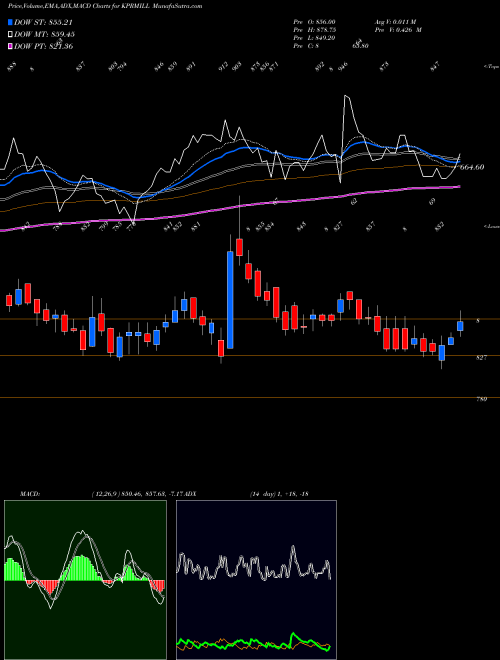The height and width of the screenshot is (660, 500).
Task: Click the 664.60 price label beside EMA lines
Action: click(472, 167)
